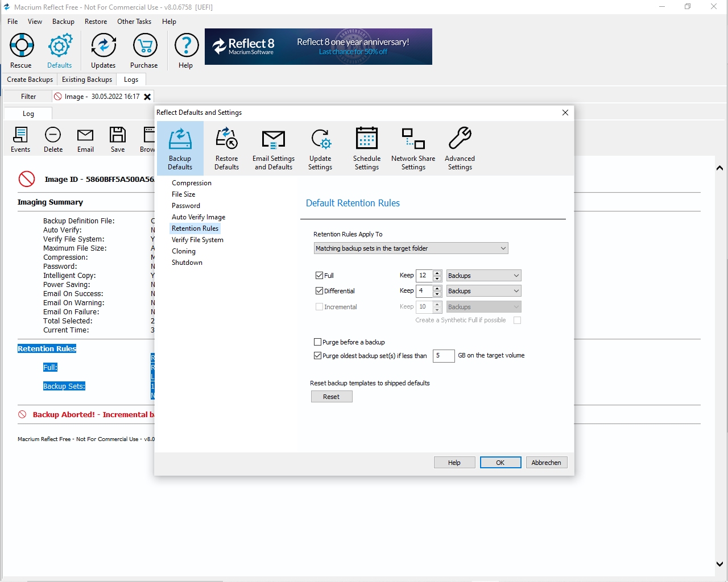Select Auto Verify Image option
728x582 pixels.
point(198,217)
